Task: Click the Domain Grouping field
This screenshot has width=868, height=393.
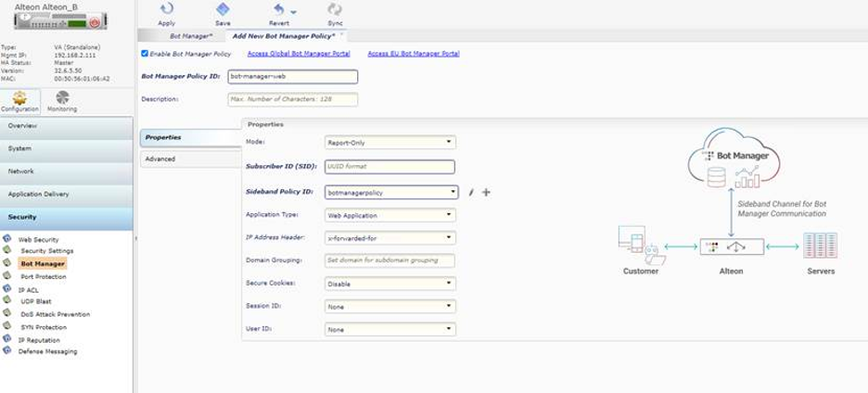Action: [x=389, y=260]
